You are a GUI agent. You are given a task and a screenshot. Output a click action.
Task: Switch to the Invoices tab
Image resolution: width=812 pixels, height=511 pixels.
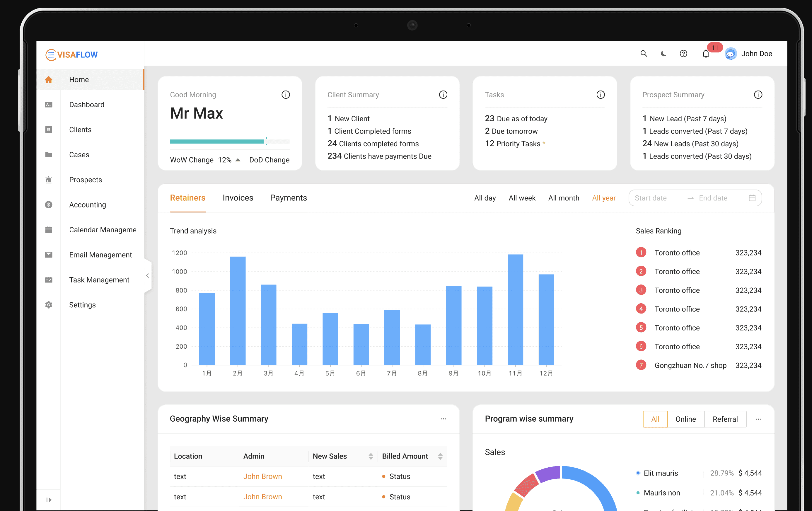[238, 198]
